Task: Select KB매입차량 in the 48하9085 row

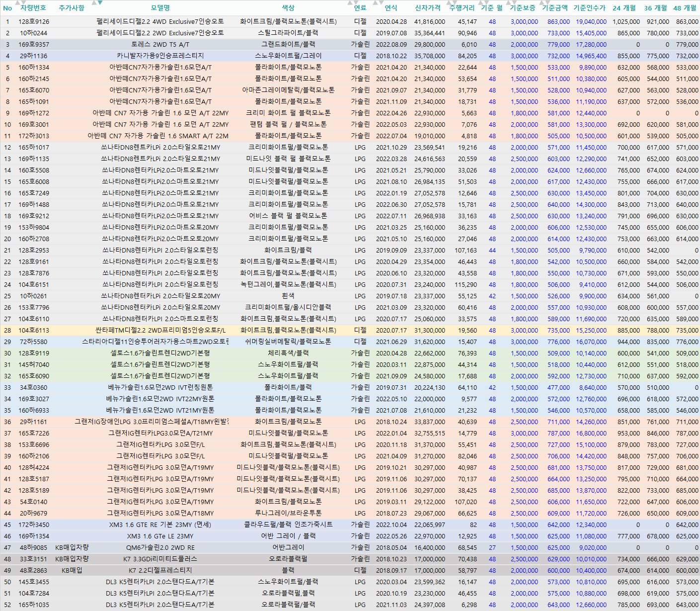Action: pyautogui.click(x=72, y=548)
